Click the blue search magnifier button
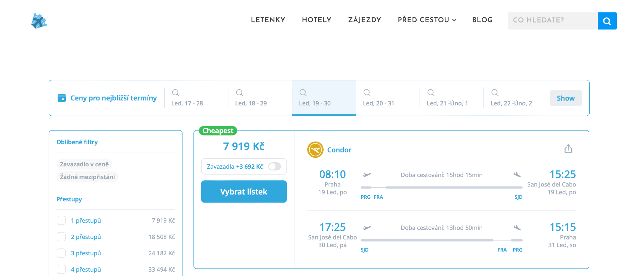Viewport: 644px width, 276px height. click(x=607, y=21)
